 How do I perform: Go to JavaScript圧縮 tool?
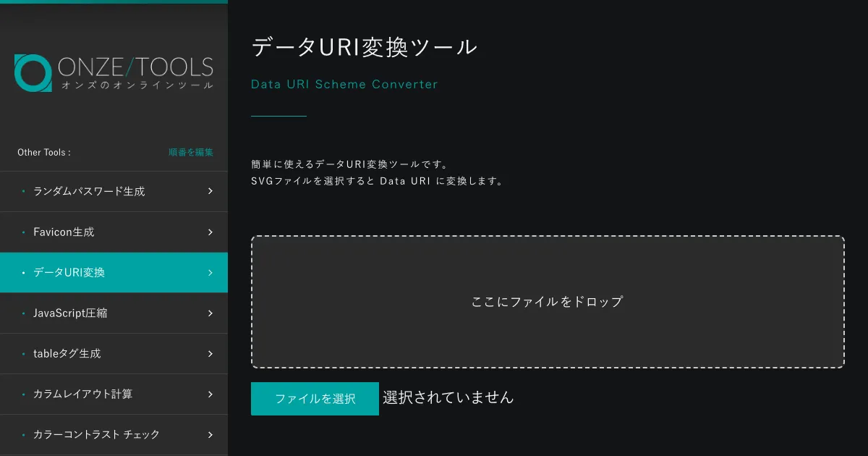click(70, 313)
